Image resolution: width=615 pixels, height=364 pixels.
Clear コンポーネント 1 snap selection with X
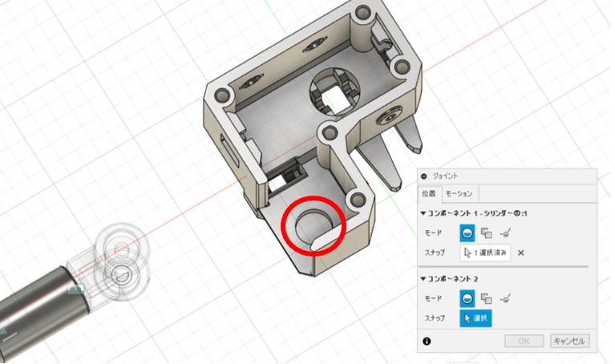(x=521, y=253)
